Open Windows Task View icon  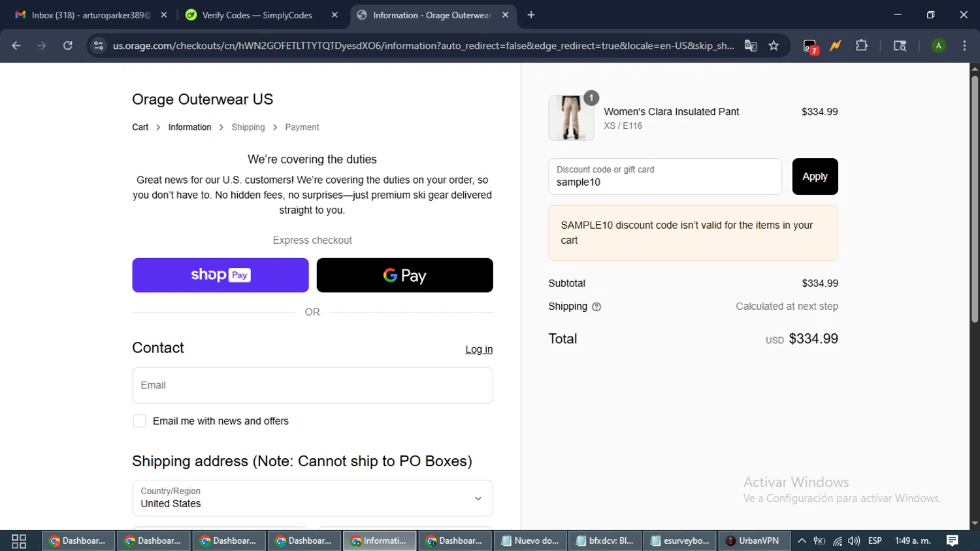19,541
